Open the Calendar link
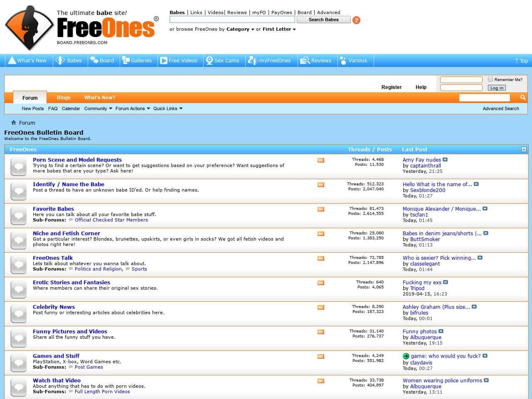Image resolution: width=532 pixels, height=399 pixels. pos(71,108)
